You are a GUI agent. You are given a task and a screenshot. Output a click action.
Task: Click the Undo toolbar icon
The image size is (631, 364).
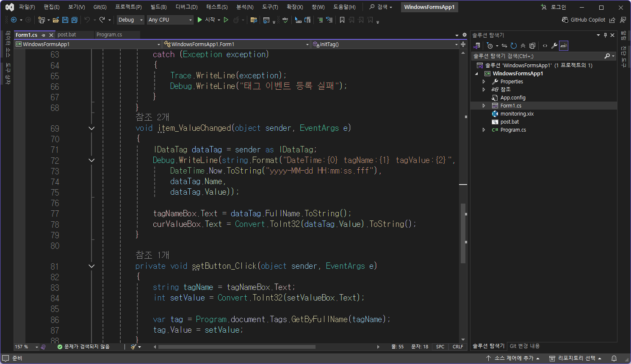(87, 20)
